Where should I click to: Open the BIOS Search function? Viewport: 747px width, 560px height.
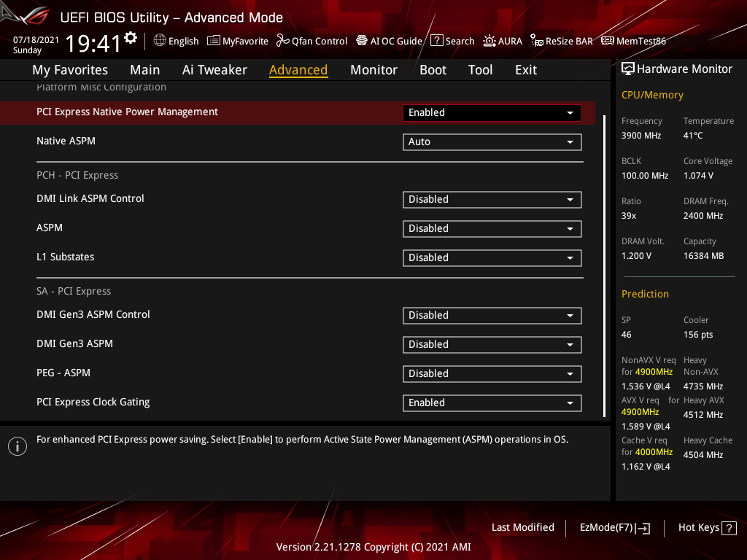(452, 41)
